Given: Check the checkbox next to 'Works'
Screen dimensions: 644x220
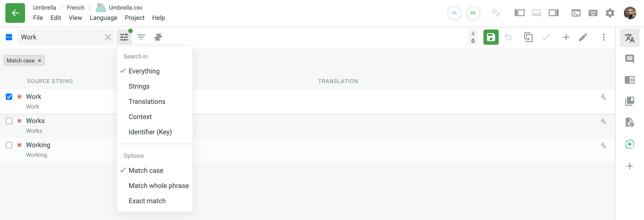Looking at the screenshot, I should (9, 121).
